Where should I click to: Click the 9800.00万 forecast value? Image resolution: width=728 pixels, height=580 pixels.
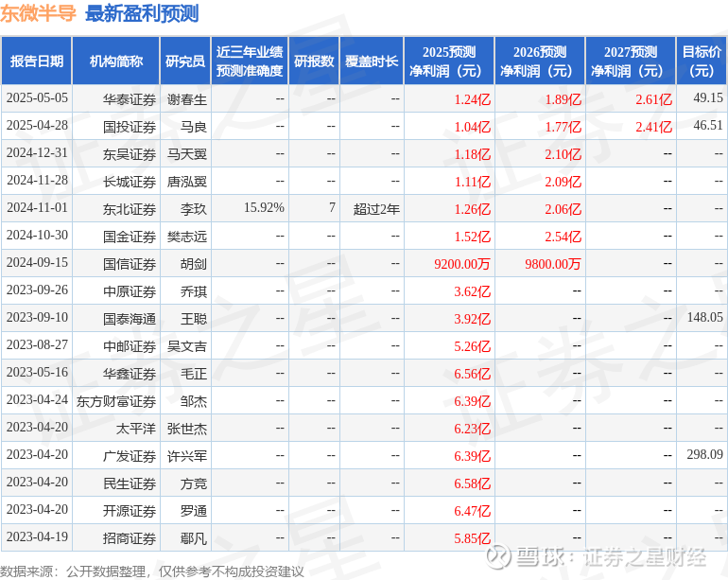click(553, 264)
